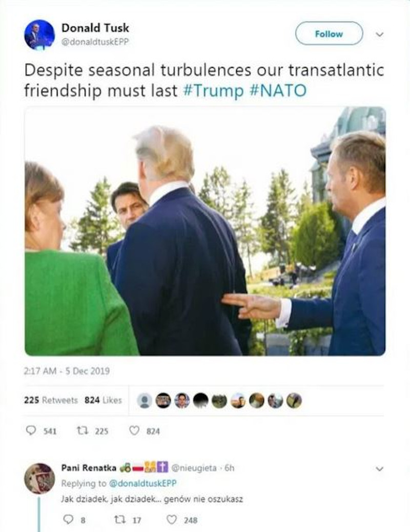
Task: Expand the chevron menu on Pani Renatka's reply
Action: [380, 469]
